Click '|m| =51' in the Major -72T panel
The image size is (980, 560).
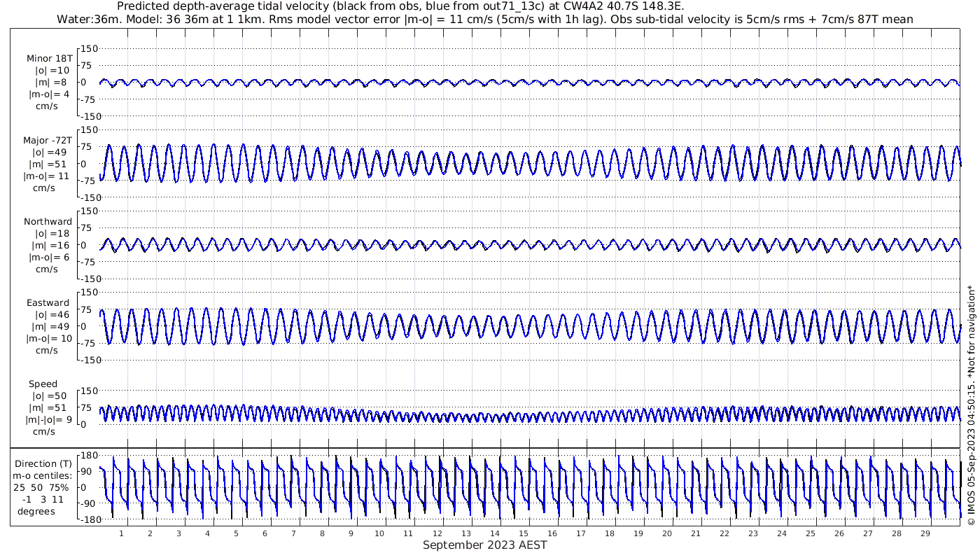[x=50, y=164]
